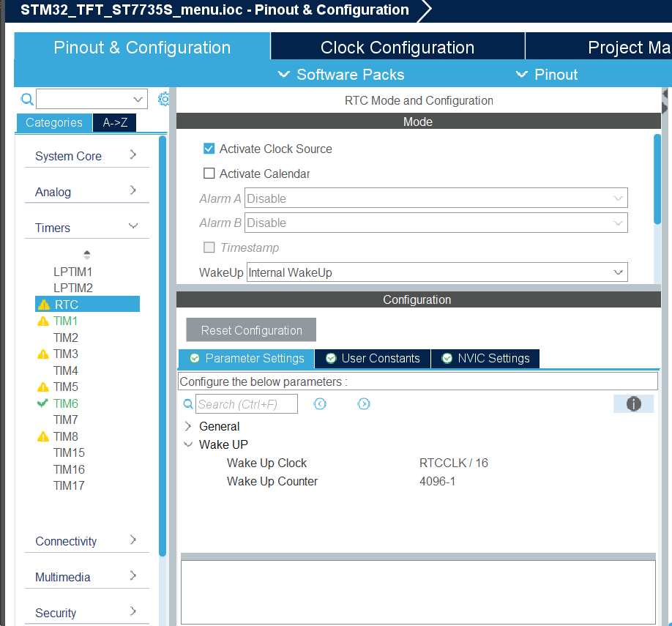This screenshot has width=672, height=626.
Task: Open the Pinout menu
Action: click(546, 75)
